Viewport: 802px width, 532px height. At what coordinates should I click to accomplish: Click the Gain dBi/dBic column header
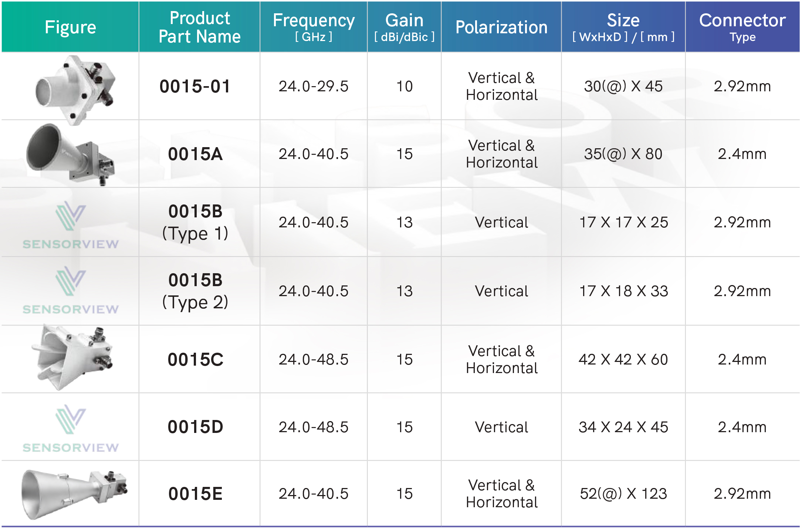(x=404, y=27)
